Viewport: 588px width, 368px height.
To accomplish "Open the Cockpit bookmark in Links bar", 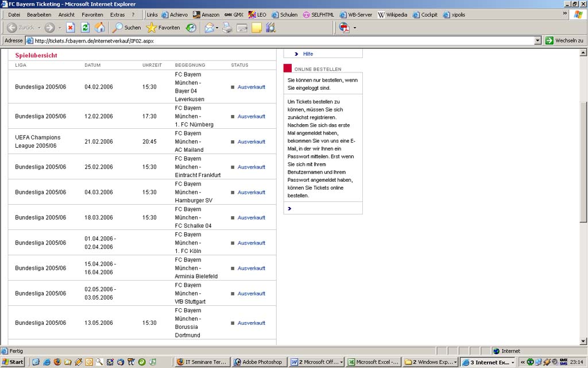I will click(x=425, y=14).
